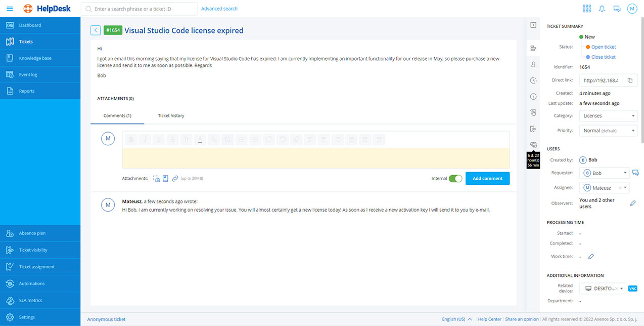Open Ticket assignment in the sidebar

40,267
